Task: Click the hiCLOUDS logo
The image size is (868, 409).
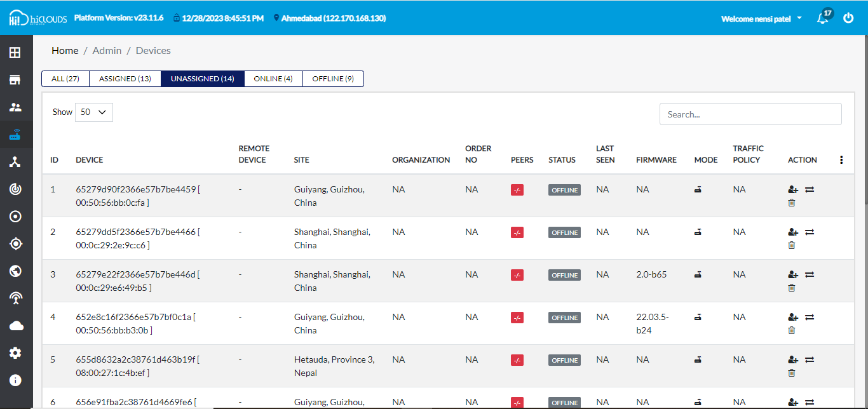Action: (37, 18)
